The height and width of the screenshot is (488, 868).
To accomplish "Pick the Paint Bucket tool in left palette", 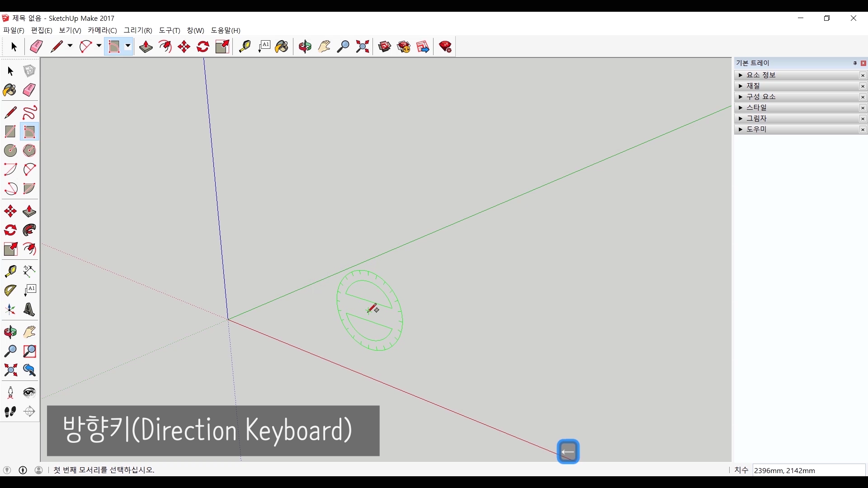I will [x=10, y=90].
